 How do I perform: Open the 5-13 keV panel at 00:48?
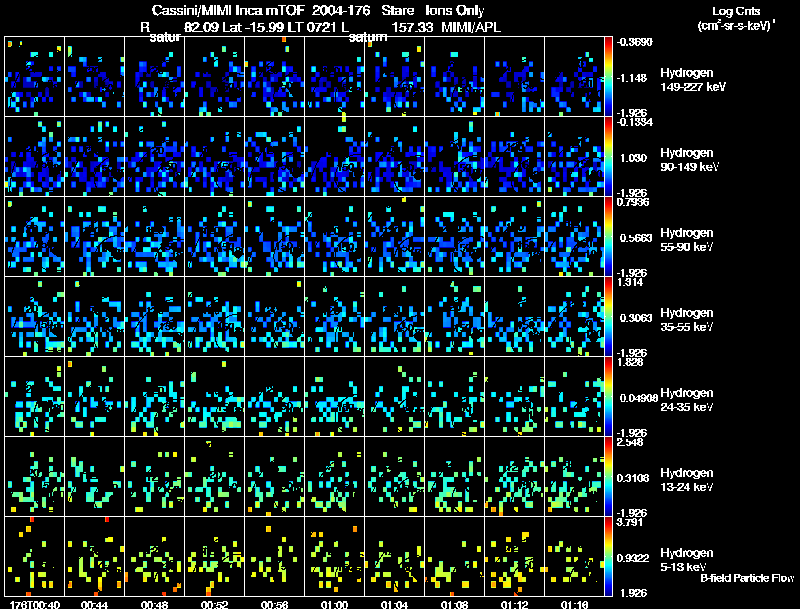coord(155,557)
